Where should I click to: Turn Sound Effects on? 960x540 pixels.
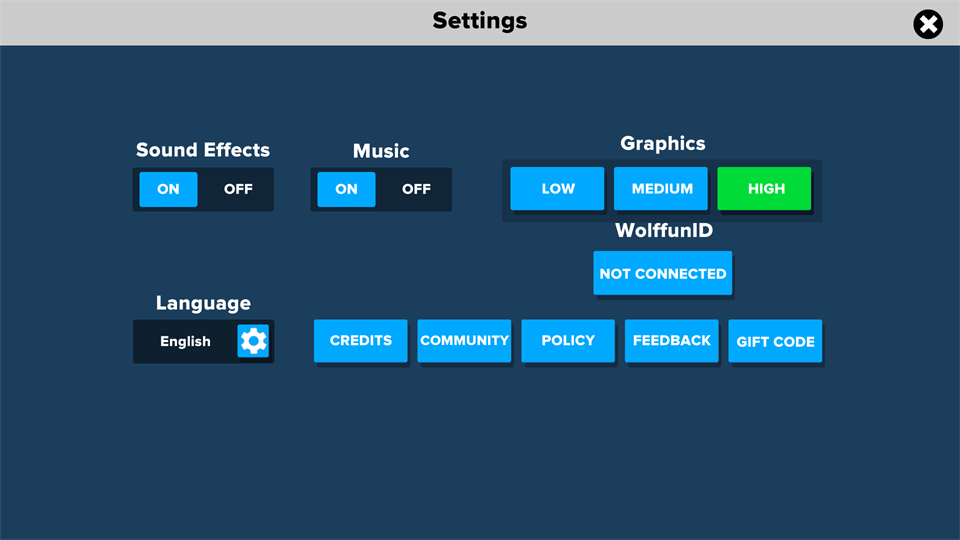pos(168,189)
